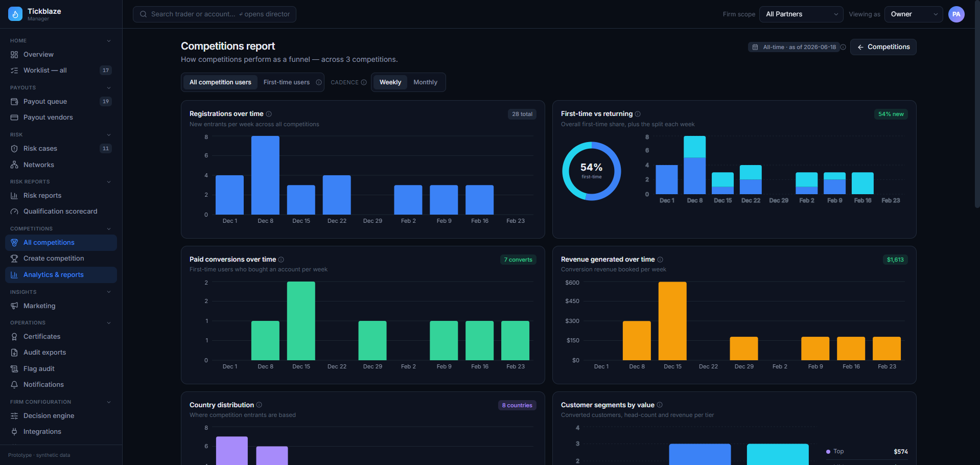The image size is (980, 465).
Task: Switch to First-time users segment
Action: (x=287, y=82)
